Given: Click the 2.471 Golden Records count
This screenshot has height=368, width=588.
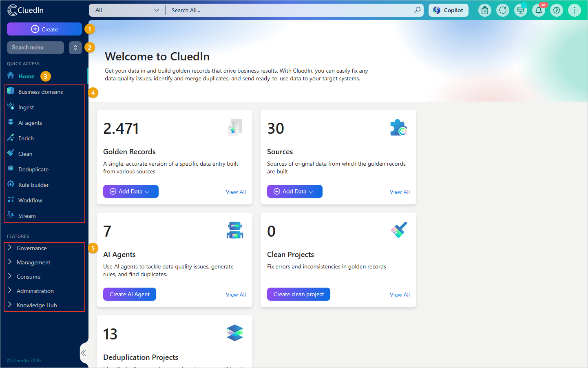Looking at the screenshot, I should point(121,129).
